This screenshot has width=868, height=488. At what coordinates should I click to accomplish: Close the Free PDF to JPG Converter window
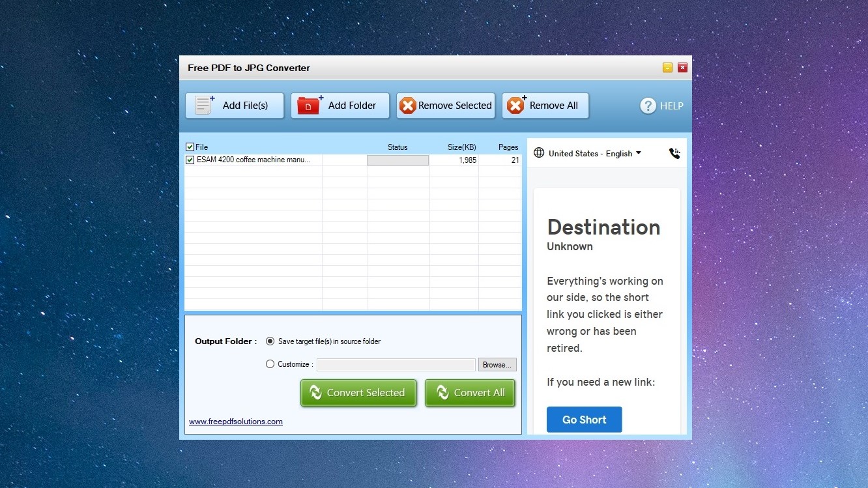tap(682, 67)
